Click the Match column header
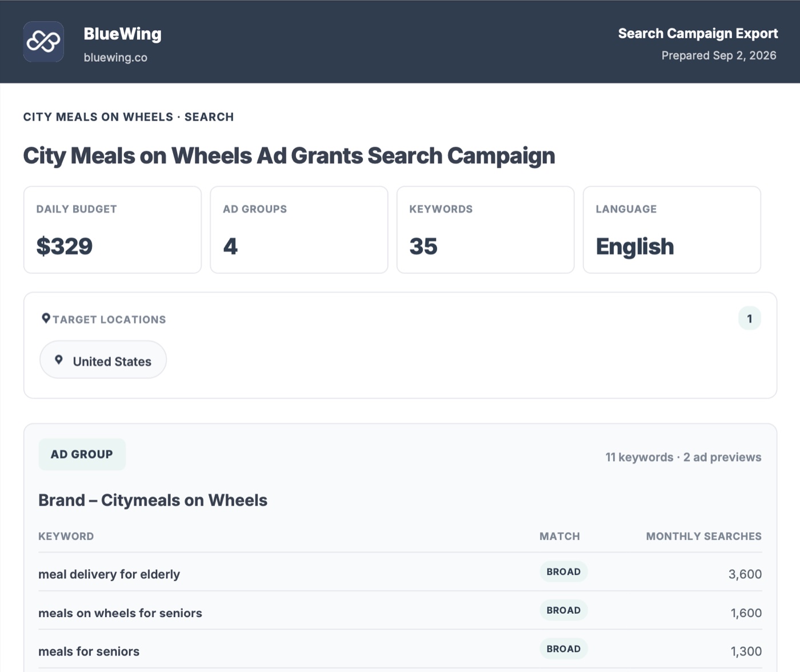The image size is (800, 672). pyautogui.click(x=560, y=537)
